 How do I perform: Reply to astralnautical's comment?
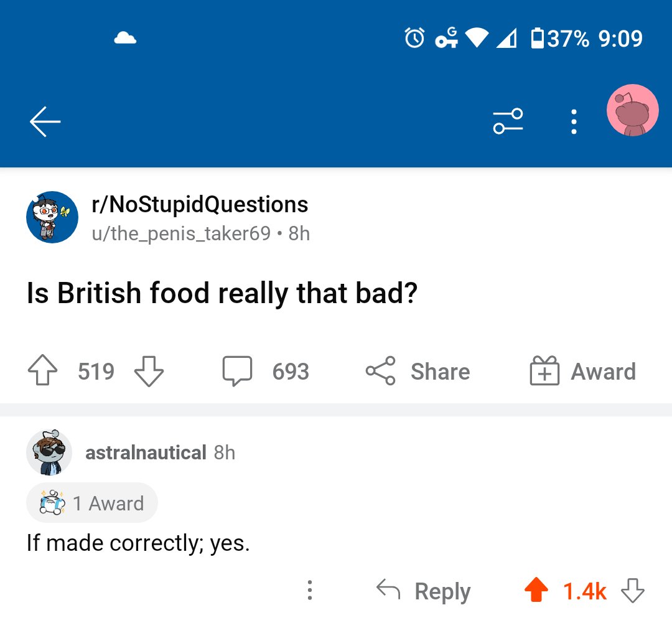(424, 591)
